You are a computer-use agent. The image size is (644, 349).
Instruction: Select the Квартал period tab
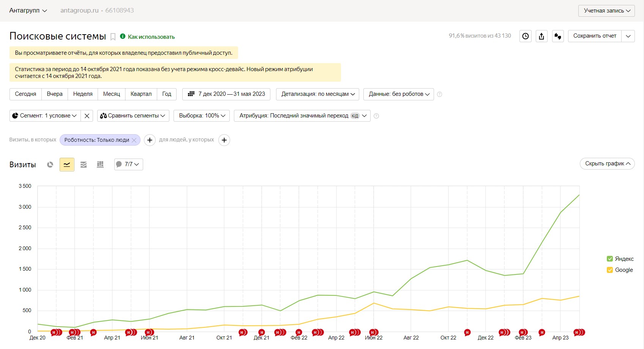[x=141, y=94]
